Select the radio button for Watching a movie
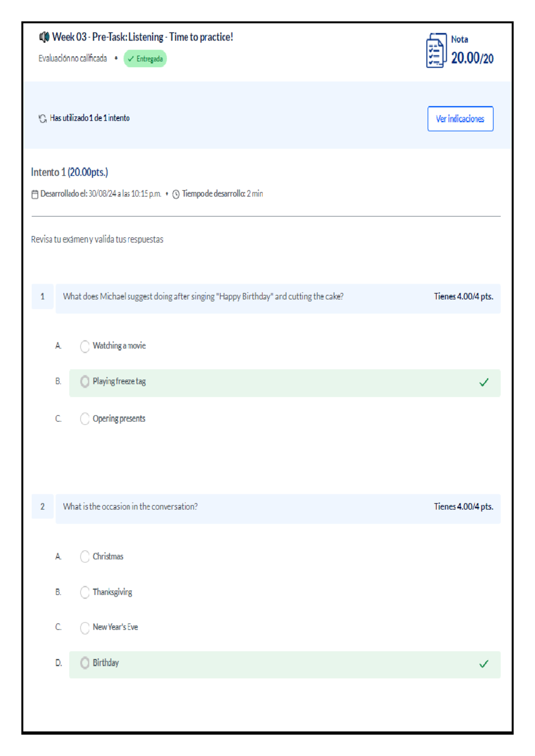The image size is (535, 756). click(85, 346)
